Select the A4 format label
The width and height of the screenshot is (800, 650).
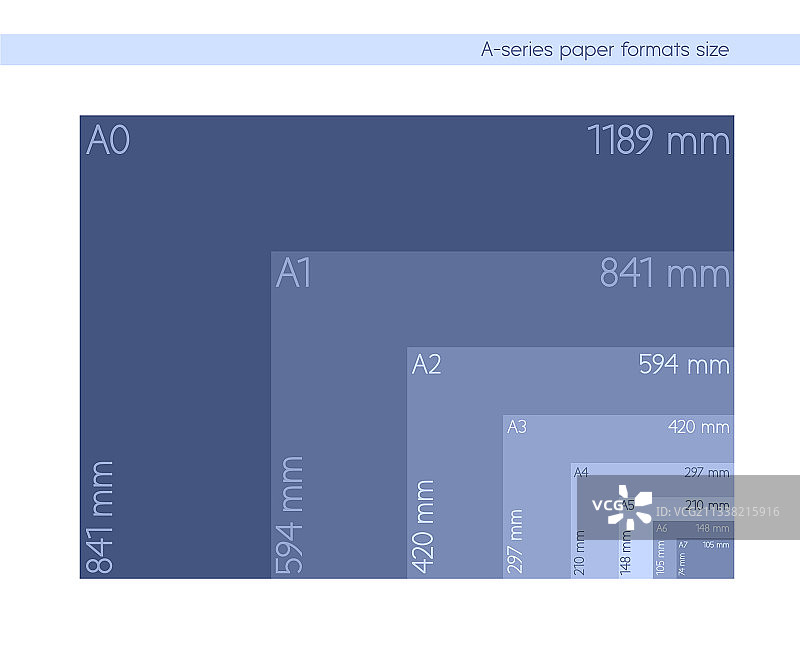(x=582, y=473)
